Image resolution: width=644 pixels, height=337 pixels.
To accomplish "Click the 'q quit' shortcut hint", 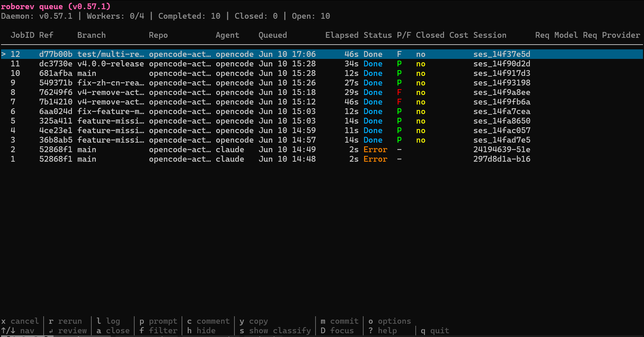I will coord(435,331).
